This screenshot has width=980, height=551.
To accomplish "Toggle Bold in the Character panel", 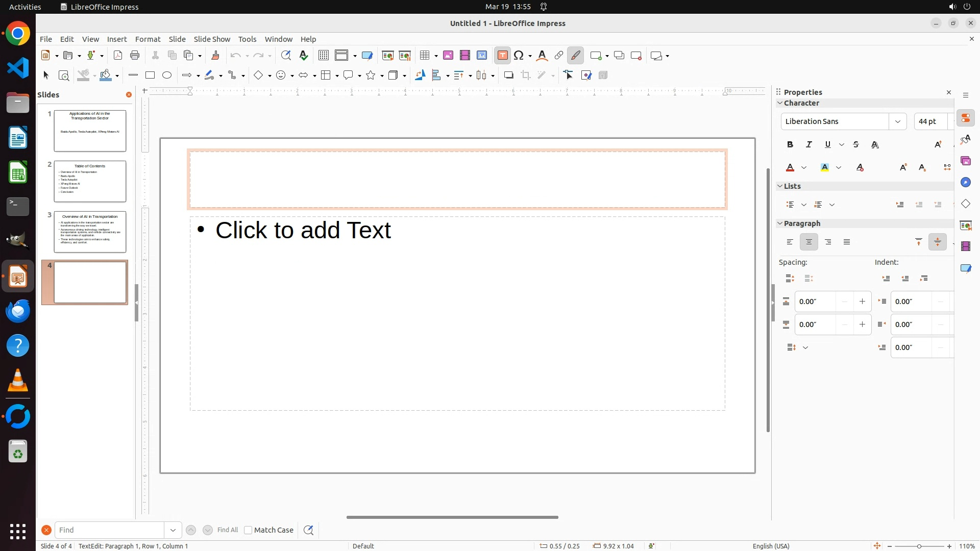I will [x=790, y=144].
